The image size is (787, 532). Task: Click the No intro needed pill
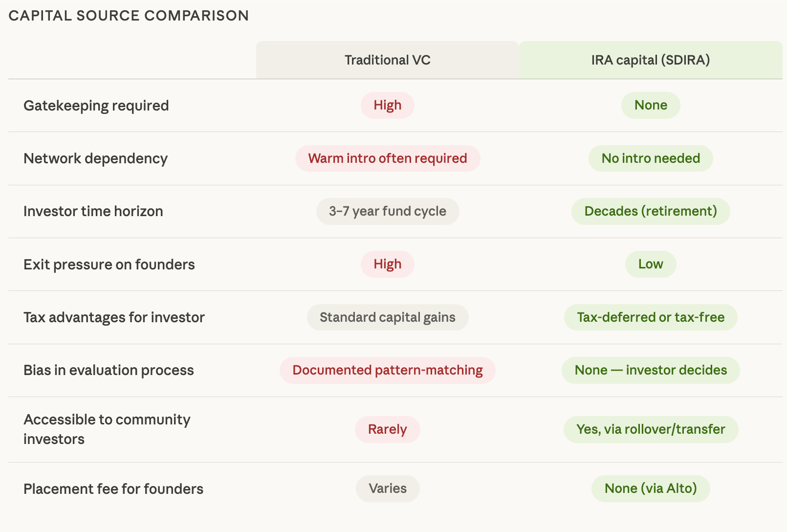pos(650,158)
